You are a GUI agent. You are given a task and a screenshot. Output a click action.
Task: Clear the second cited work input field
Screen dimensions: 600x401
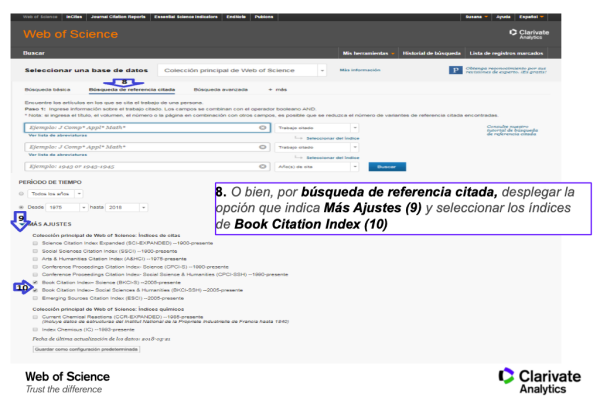[x=262, y=147]
